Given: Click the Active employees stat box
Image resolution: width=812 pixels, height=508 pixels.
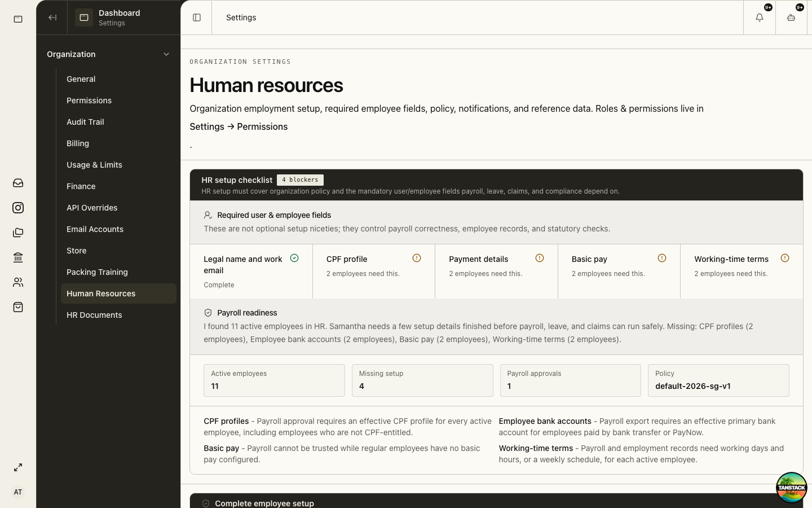Looking at the screenshot, I should point(274,380).
